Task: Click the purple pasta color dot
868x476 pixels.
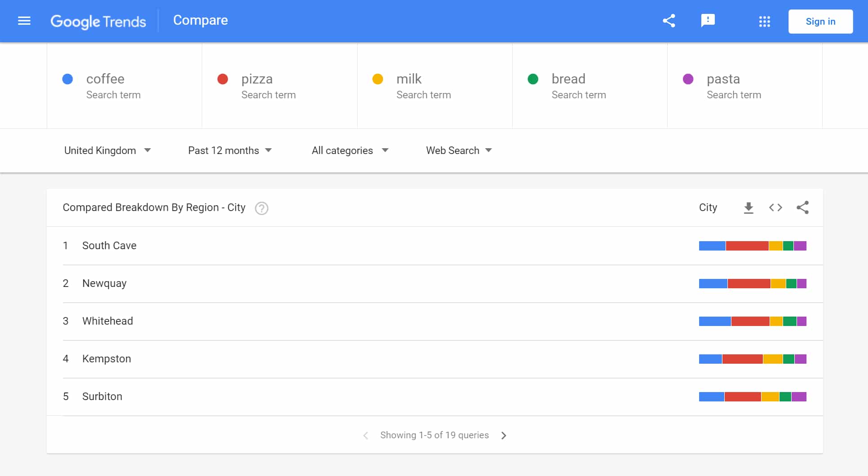Action: 688,79
